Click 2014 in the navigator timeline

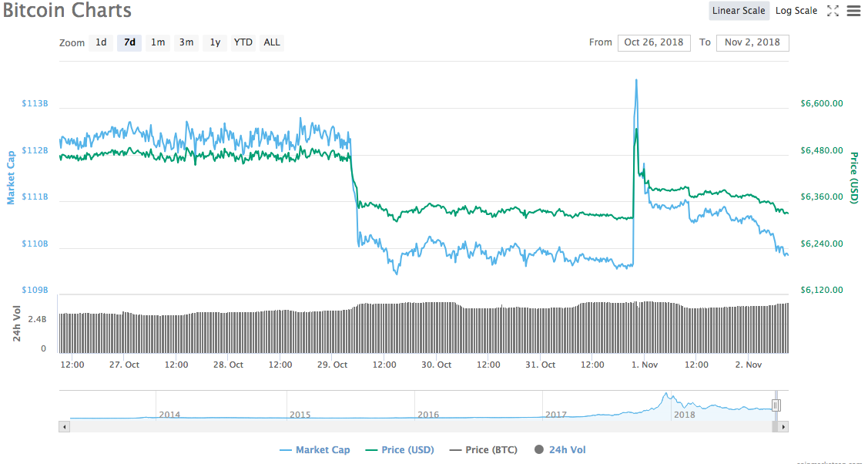[169, 414]
